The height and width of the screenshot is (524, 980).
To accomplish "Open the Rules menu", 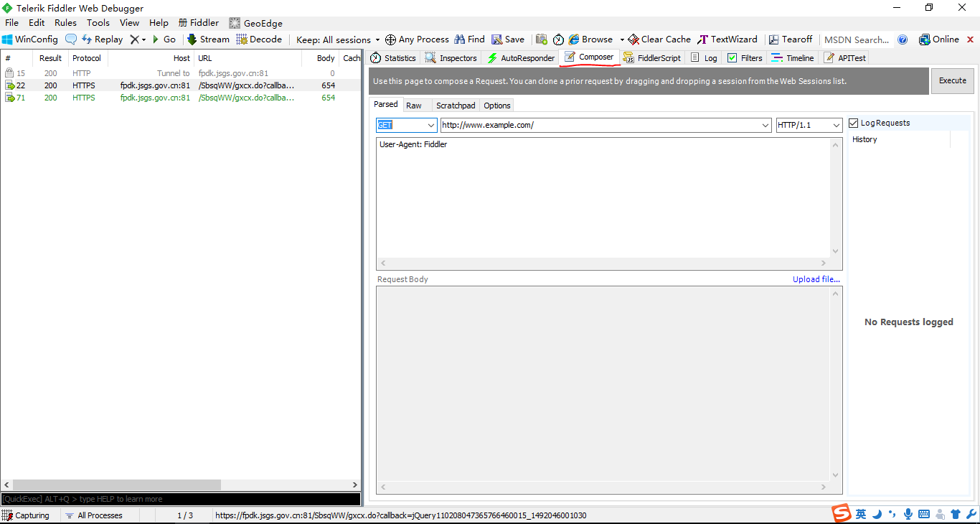I will (65, 23).
